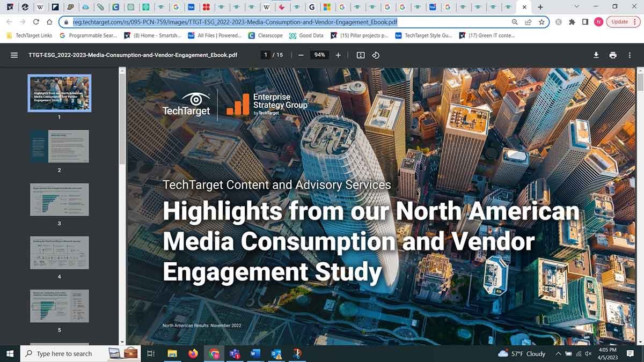Image resolution: width=644 pixels, height=362 pixels.
Task: Open the PDF viewer more actions menu
Action: pyautogui.click(x=630, y=55)
